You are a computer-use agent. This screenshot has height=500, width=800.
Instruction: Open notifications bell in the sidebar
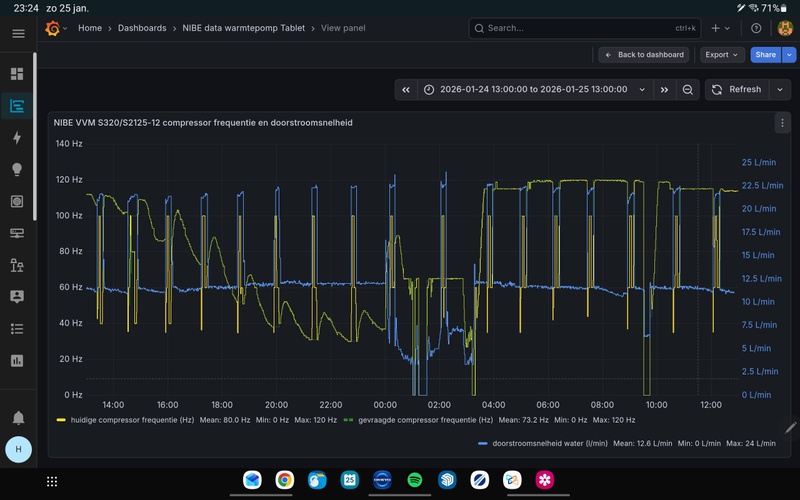[18, 418]
